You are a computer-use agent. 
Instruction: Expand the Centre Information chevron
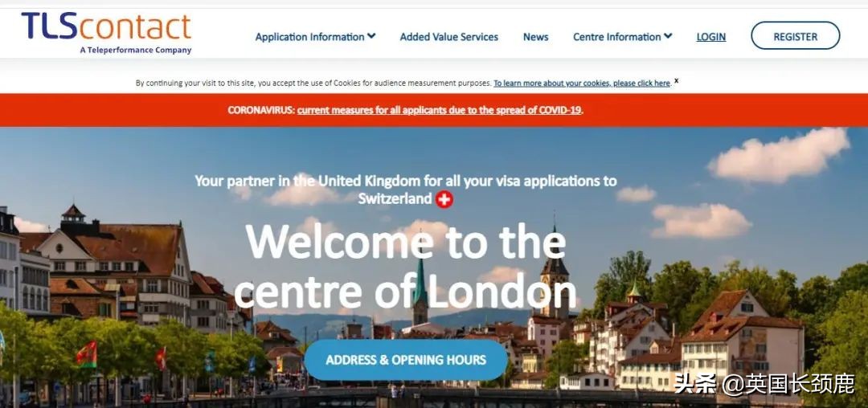(x=668, y=36)
